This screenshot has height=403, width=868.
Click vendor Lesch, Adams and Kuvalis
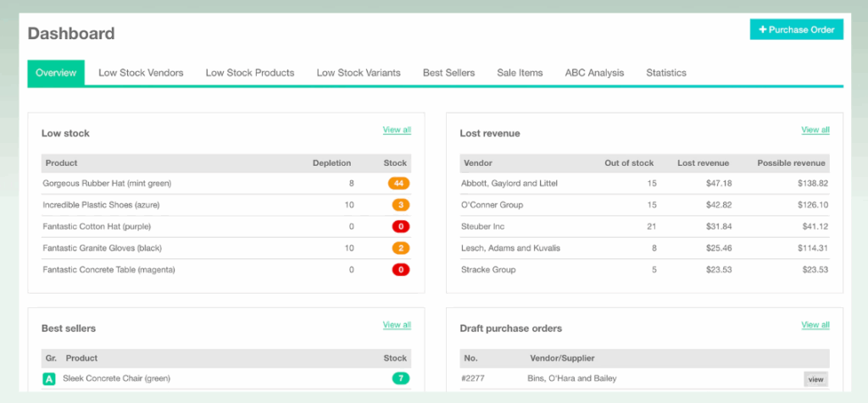511,248
